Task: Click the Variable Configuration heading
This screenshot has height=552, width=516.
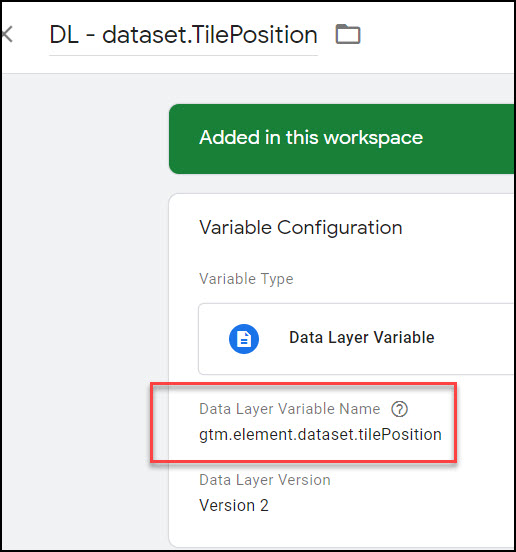Action: click(301, 227)
